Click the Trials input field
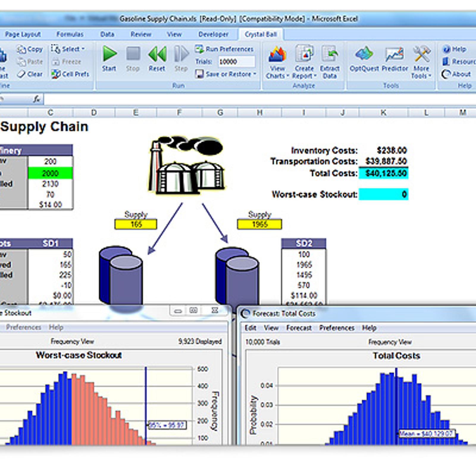Screen dimensions: 476x476 pyautogui.click(x=237, y=62)
